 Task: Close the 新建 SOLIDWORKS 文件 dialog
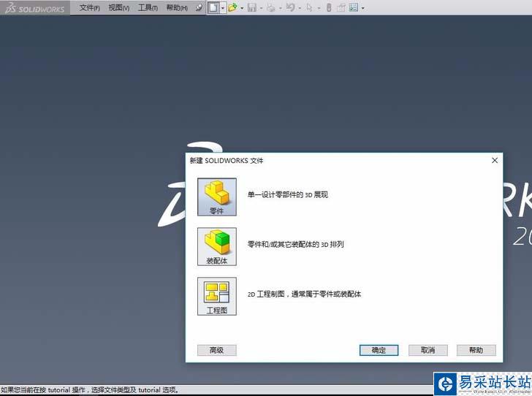[x=495, y=161]
